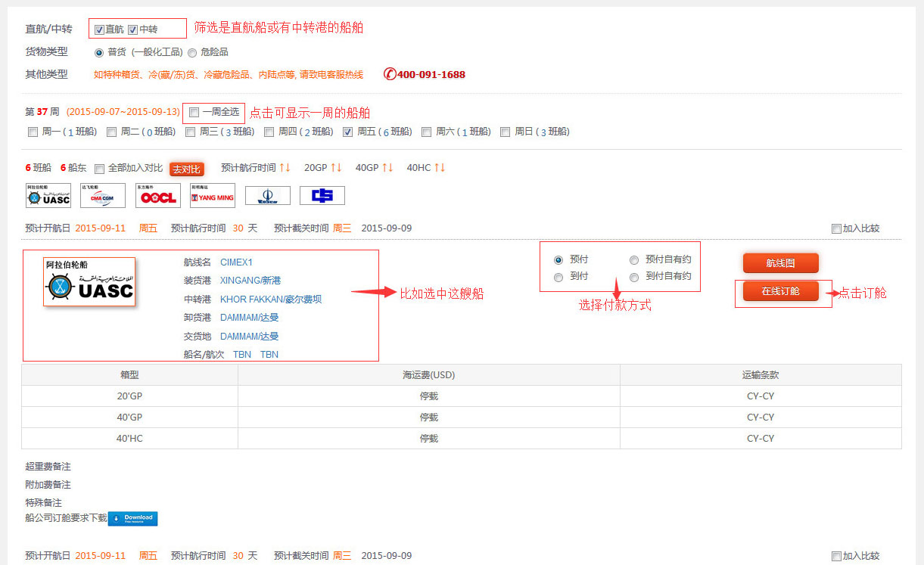Filter by the UASC carrier logo
This screenshot has width=924, height=565.
coord(48,195)
